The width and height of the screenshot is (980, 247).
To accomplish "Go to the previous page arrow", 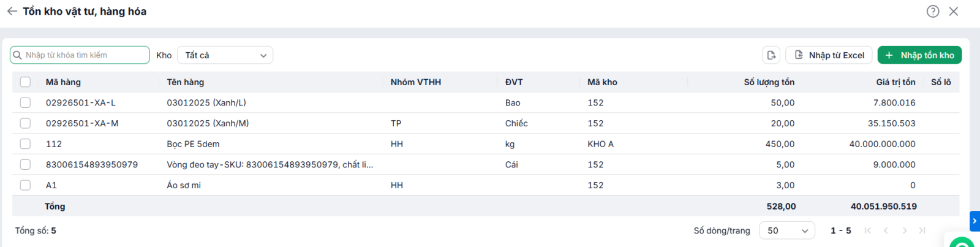I will point(886,230).
